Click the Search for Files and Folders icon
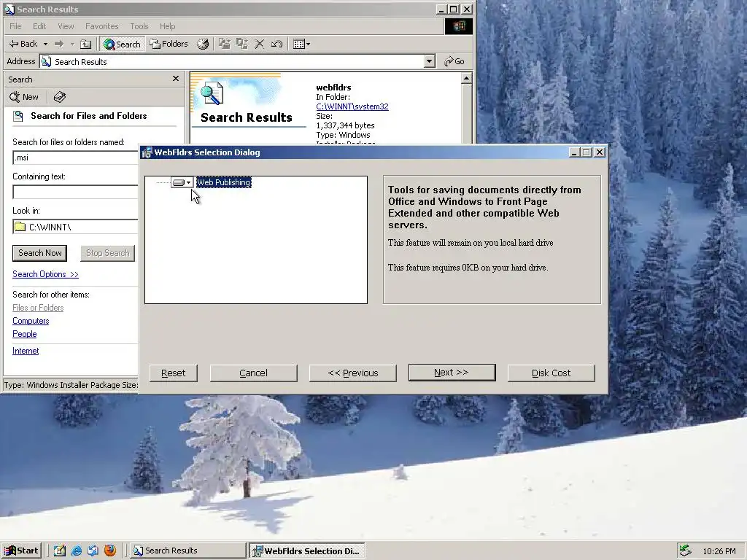Viewport: 747px width, 560px height. 18,116
